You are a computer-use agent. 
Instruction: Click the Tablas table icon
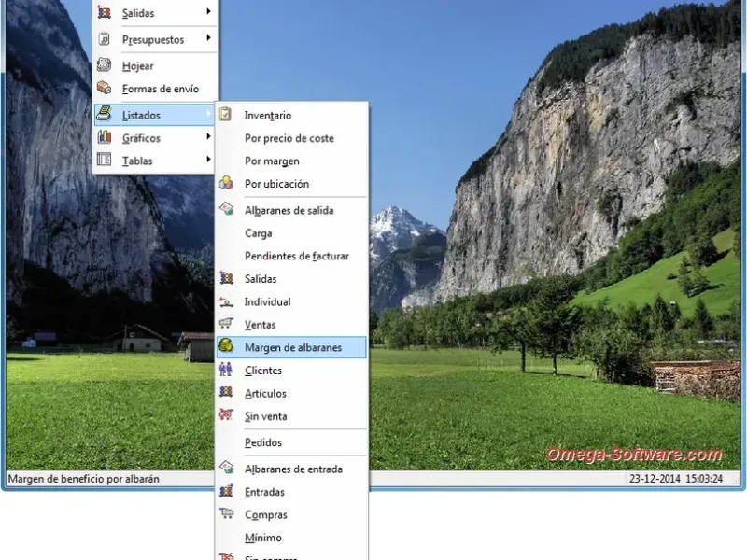coord(104,160)
